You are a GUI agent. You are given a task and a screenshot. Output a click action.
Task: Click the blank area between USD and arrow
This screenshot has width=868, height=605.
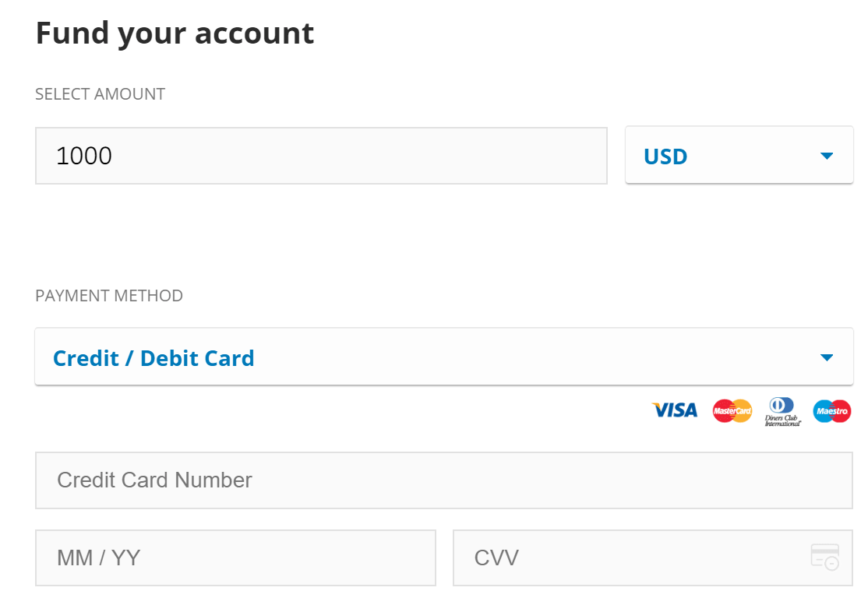(753, 157)
